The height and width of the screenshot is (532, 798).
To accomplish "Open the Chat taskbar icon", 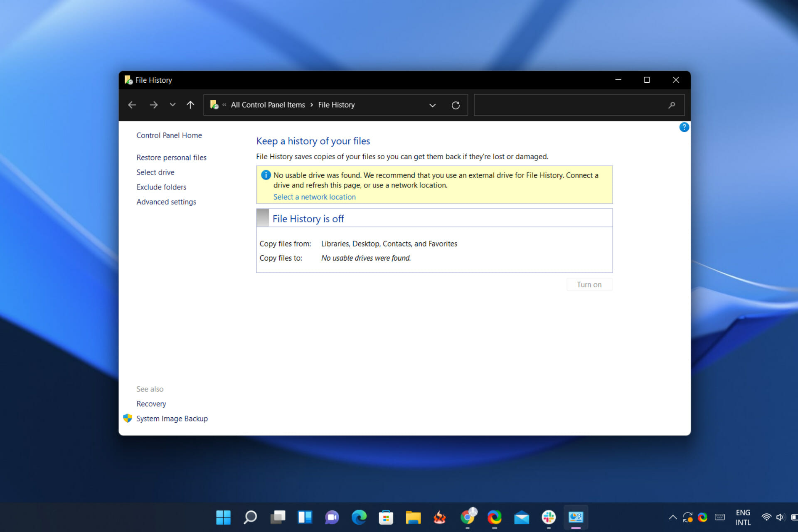I will pos(332,517).
